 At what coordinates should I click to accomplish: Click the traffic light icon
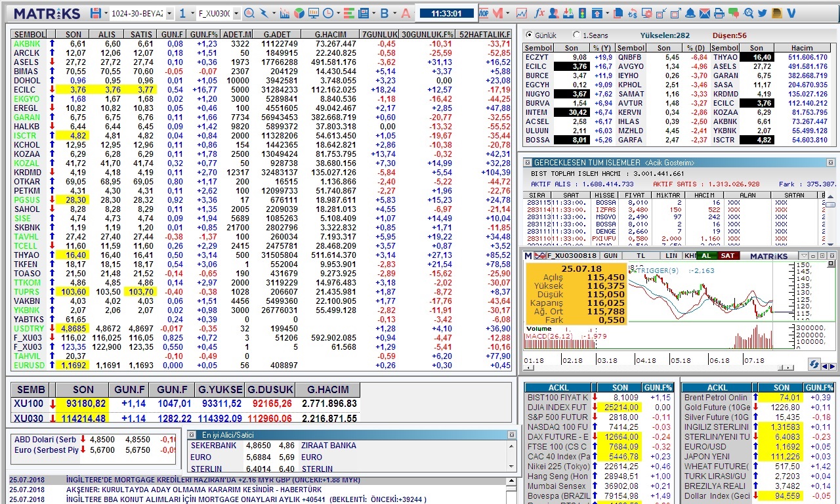coord(583,13)
